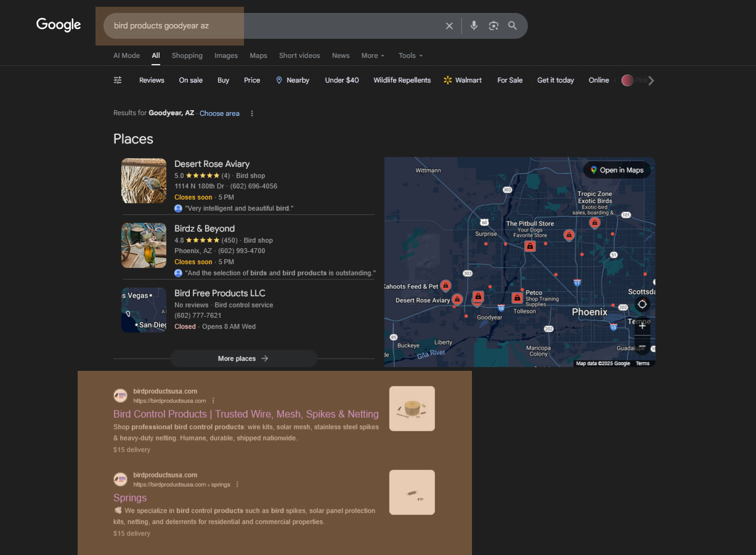Enable the On sale filter chip

coord(190,80)
